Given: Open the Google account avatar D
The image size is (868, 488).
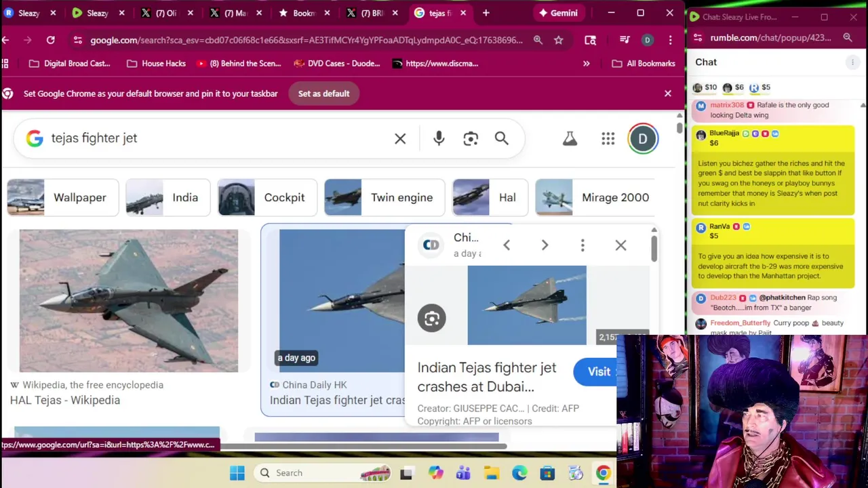Looking at the screenshot, I should point(642,139).
